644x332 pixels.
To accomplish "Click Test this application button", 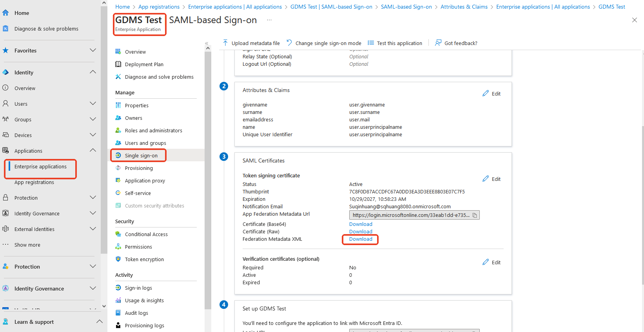I will tap(395, 43).
